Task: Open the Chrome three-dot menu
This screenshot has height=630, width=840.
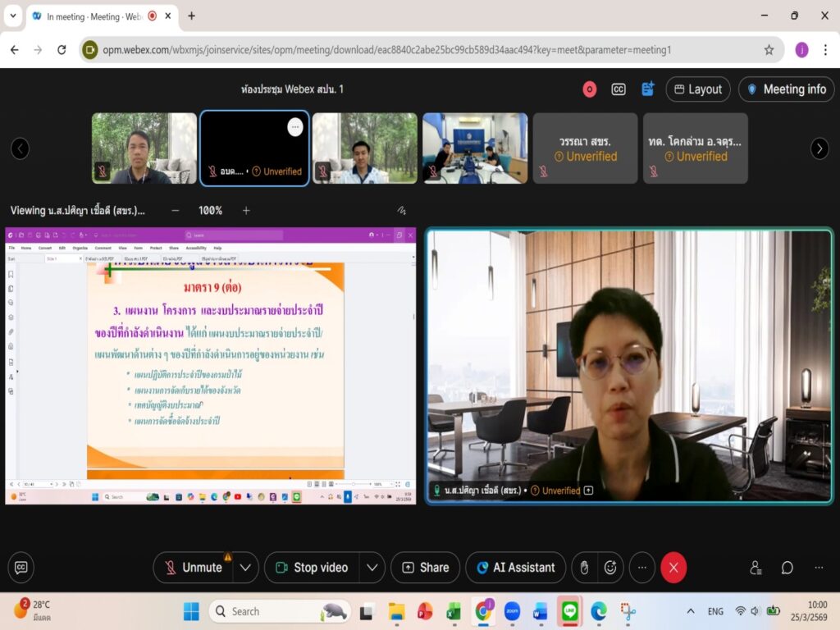Action: (x=825, y=50)
